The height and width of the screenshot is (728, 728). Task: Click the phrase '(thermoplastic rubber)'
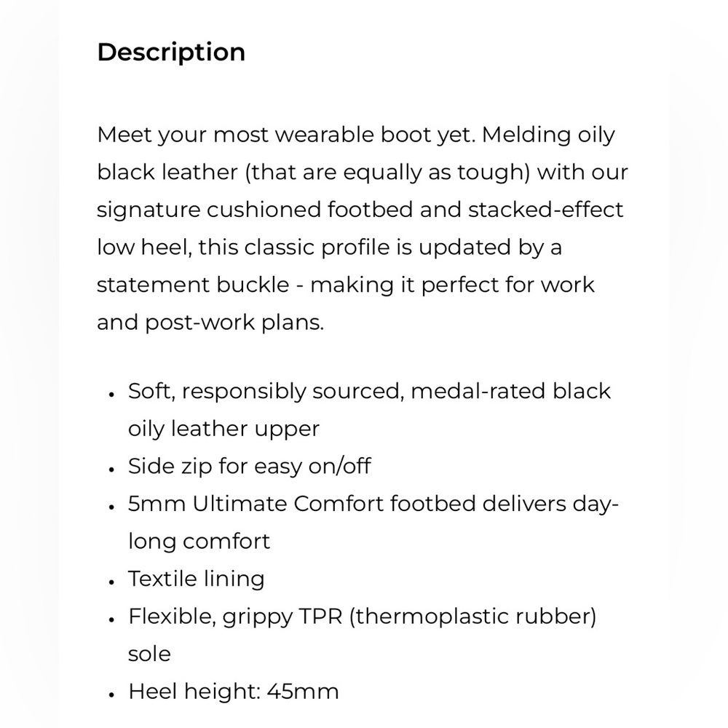pyautogui.click(x=472, y=617)
